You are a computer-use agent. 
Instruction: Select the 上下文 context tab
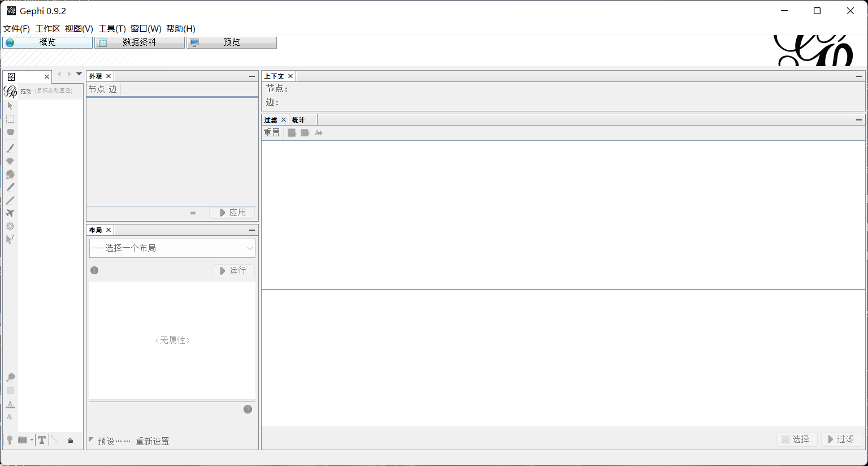[274, 76]
